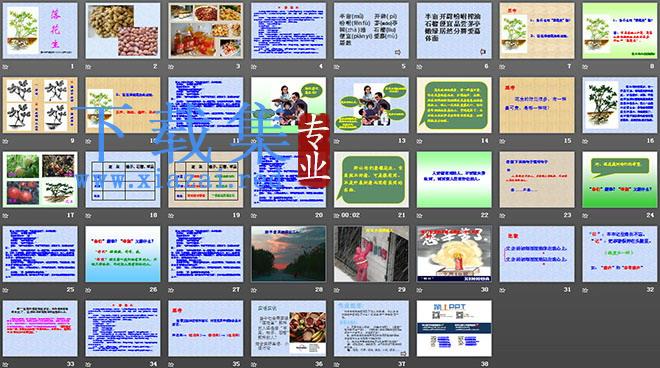The image size is (660, 368).
Task: Click the animation star icon below slide 24
Action: click(585, 216)
